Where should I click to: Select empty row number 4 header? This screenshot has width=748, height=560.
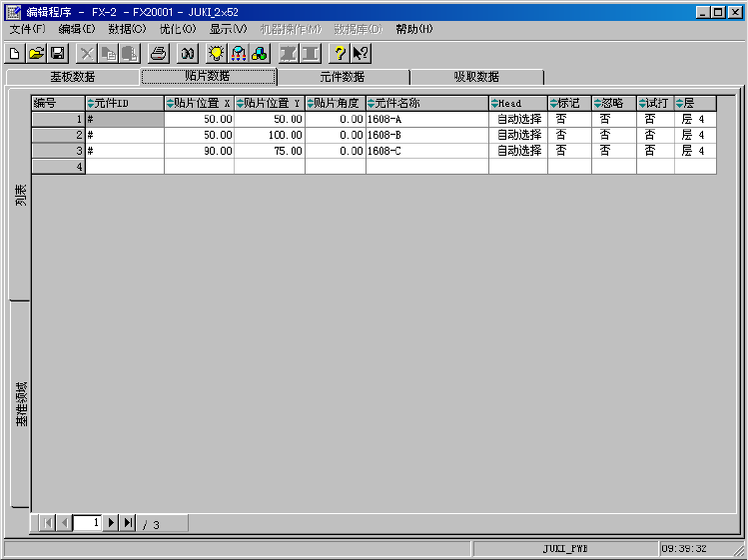coord(58,167)
